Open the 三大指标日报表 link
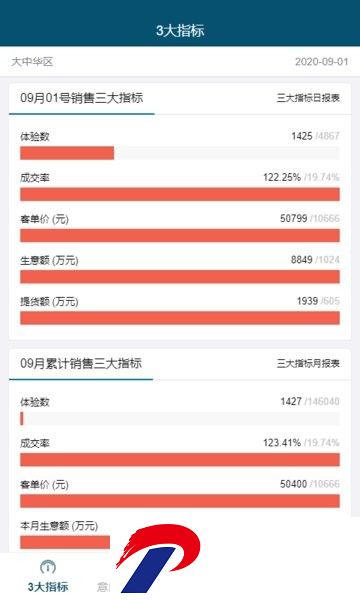 (x=308, y=98)
